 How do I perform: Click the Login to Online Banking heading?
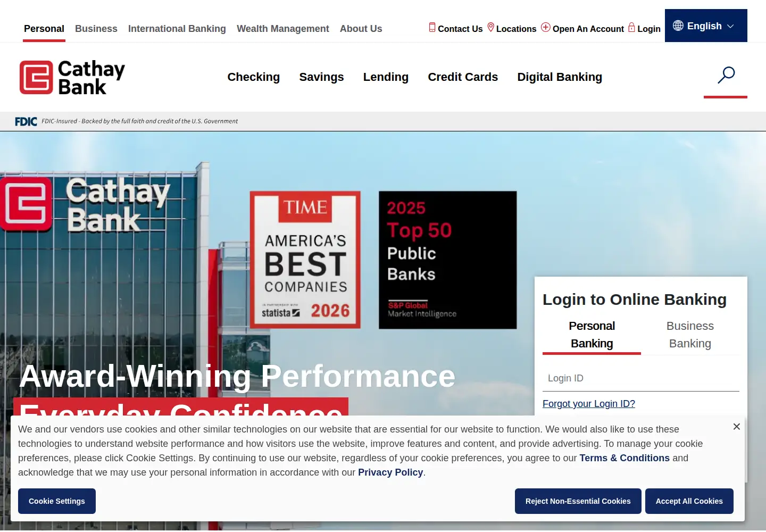tap(635, 300)
